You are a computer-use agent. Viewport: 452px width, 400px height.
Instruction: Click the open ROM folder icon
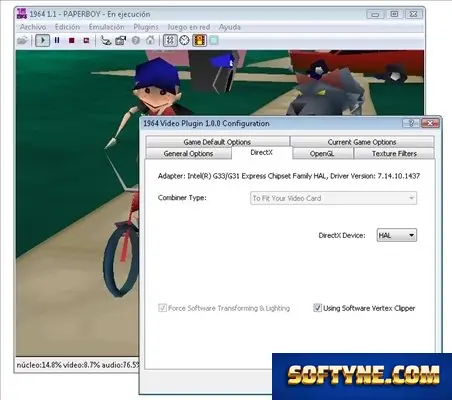tap(22, 41)
